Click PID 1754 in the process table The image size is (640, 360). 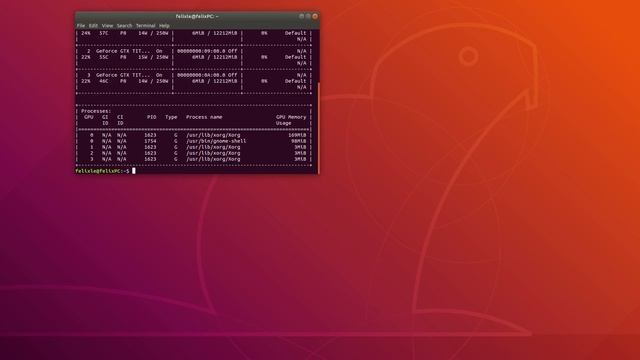point(150,141)
